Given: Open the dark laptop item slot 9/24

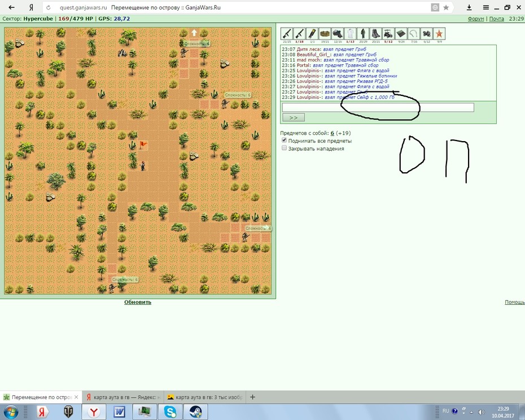Looking at the screenshot, I should [401, 34].
